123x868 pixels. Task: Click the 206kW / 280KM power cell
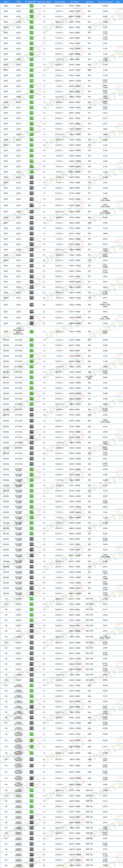[75, 172]
